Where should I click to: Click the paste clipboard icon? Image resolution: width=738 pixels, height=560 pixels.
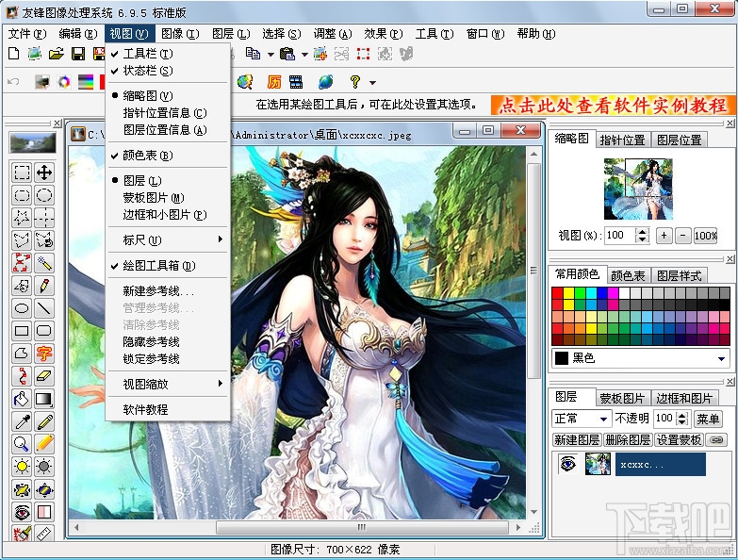coord(287,54)
